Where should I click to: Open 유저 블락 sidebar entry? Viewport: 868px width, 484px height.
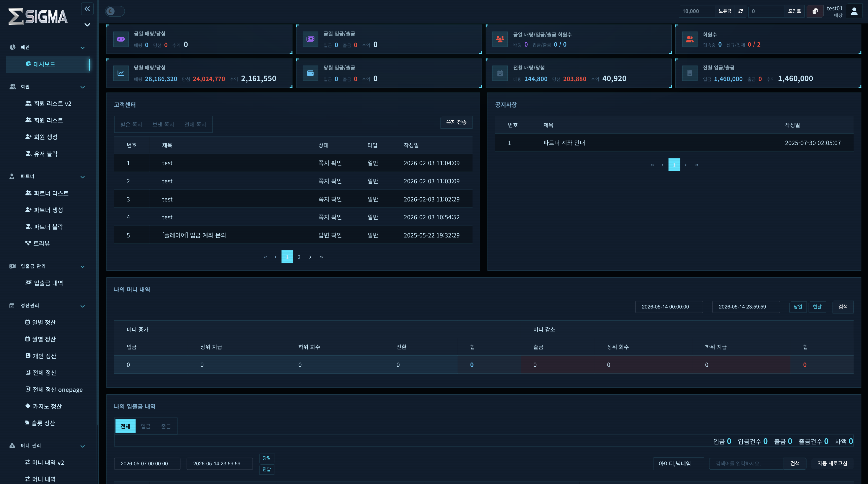(x=42, y=154)
